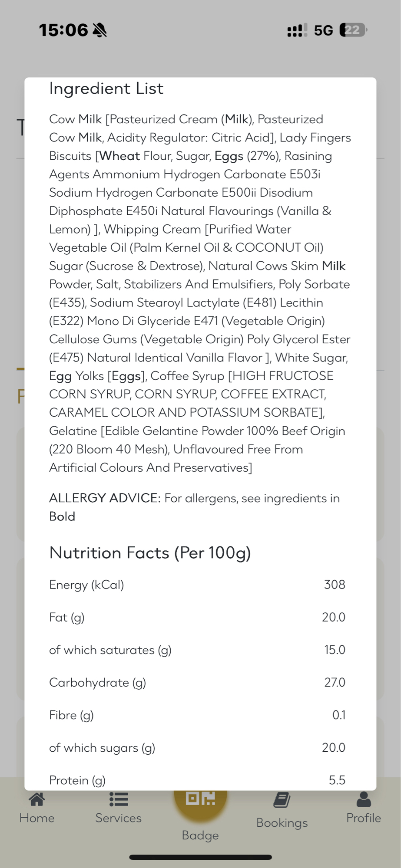Tap the Profile person icon
This screenshot has width=401, height=868.
pyautogui.click(x=364, y=799)
